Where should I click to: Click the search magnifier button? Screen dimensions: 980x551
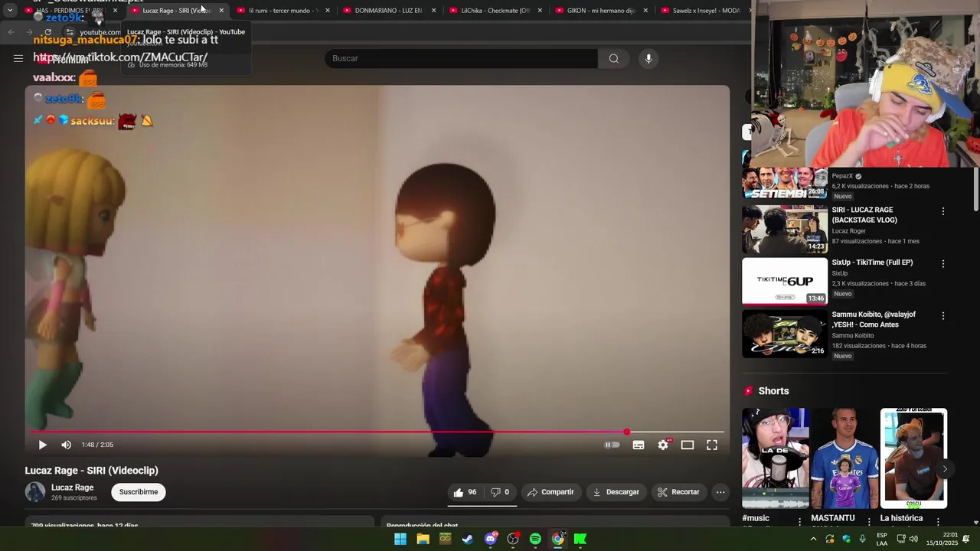click(x=614, y=58)
